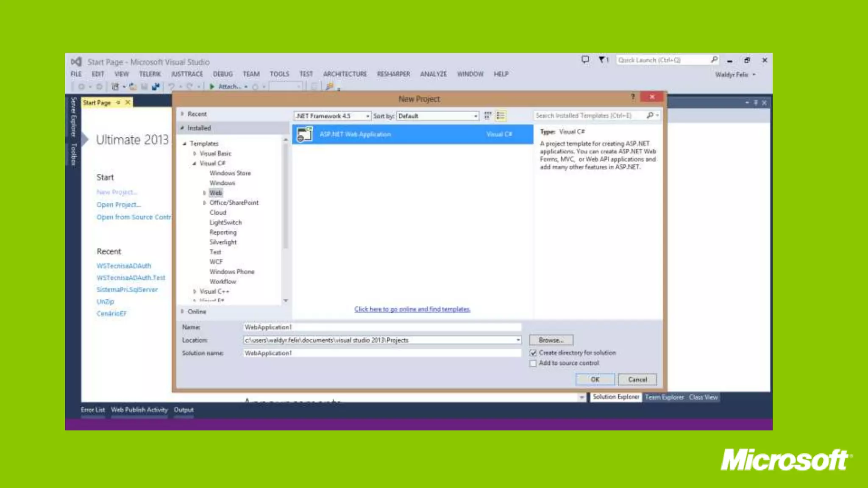Image resolution: width=868 pixels, height=488 pixels.
Task: Click the search icon in template search
Action: [650, 115]
